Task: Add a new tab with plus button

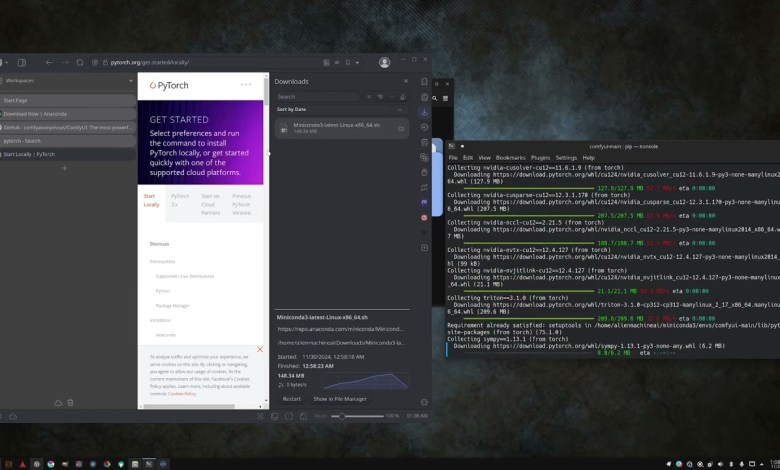Action: pos(64,168)
